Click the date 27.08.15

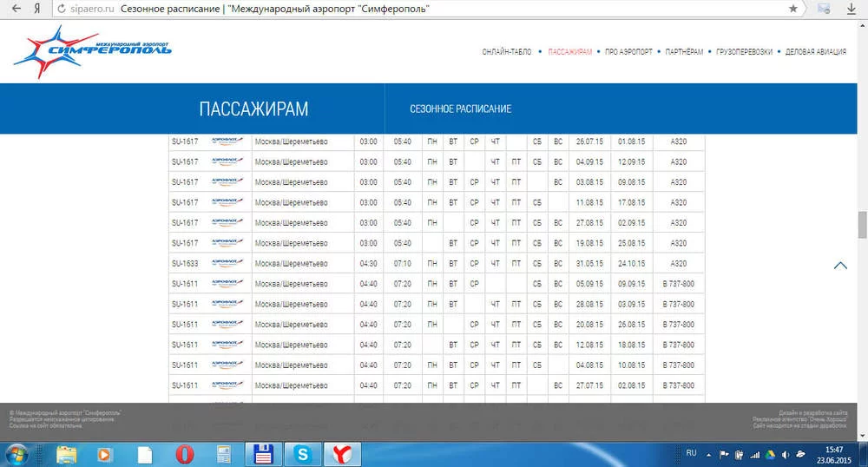pyautogui.click(x=589, y=223)
